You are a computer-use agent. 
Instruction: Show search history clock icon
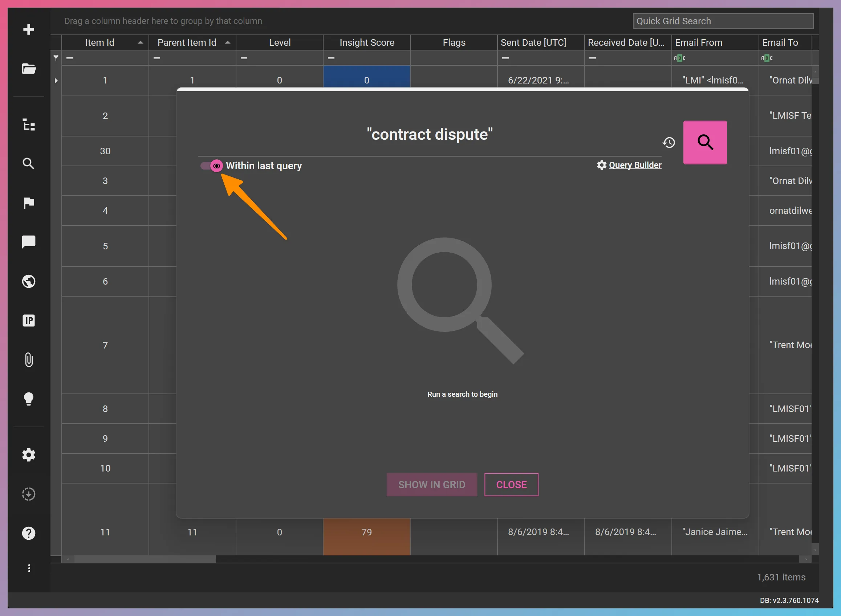[669, 142]
